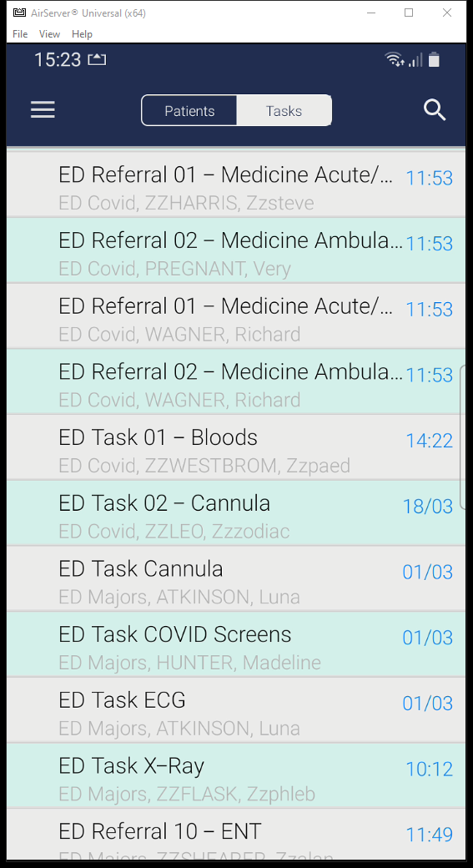
Task: Open the File menu
Action: tap(20, 33)
